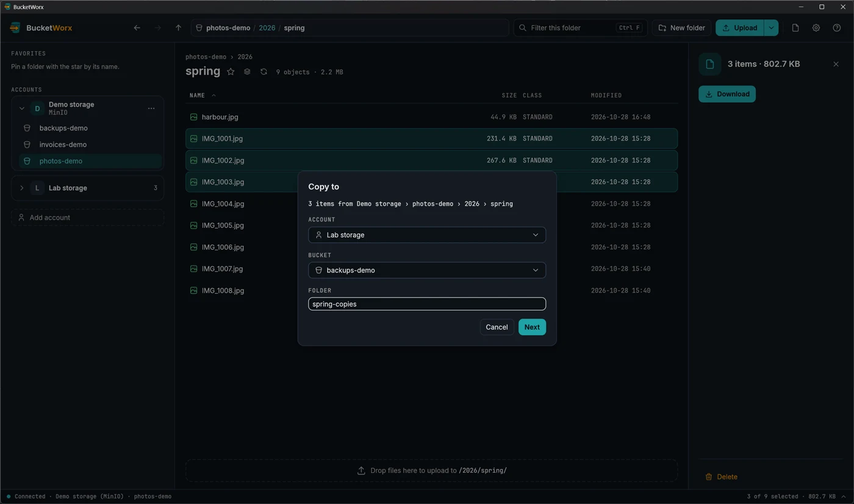Open the document icon in top toolbar
854x504 pixels.
(795, 28)
